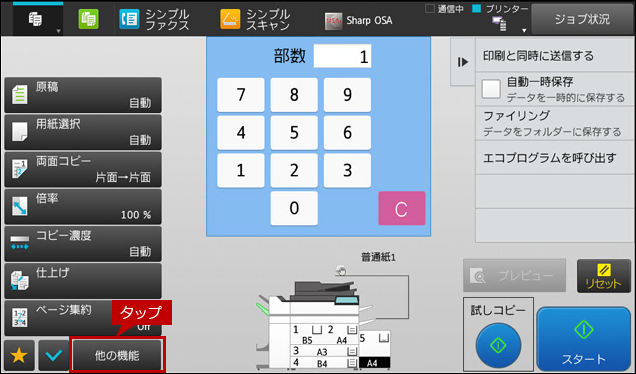Click the 部数 copies input field
Viewport: 636px width, 374px height.
click(342, 56)
